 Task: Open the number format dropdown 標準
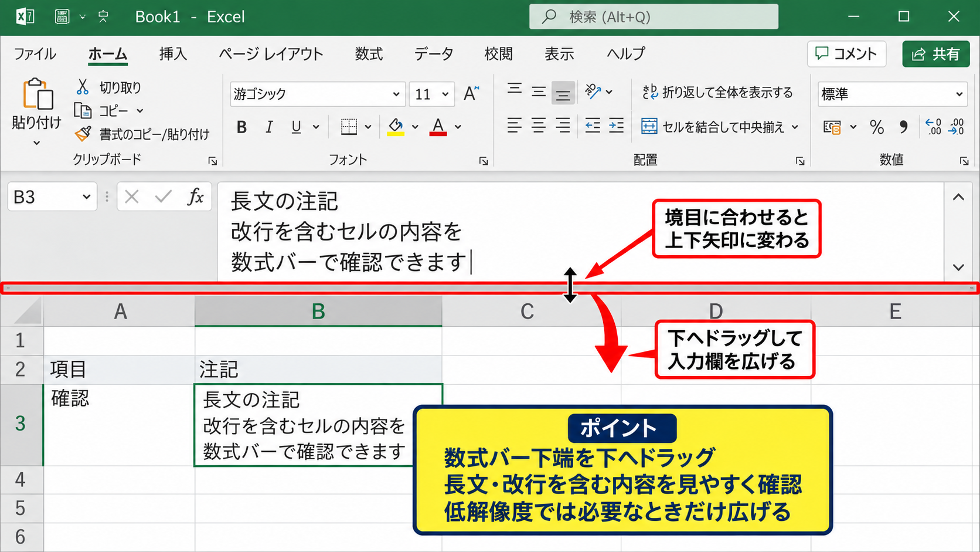(959, 94)
